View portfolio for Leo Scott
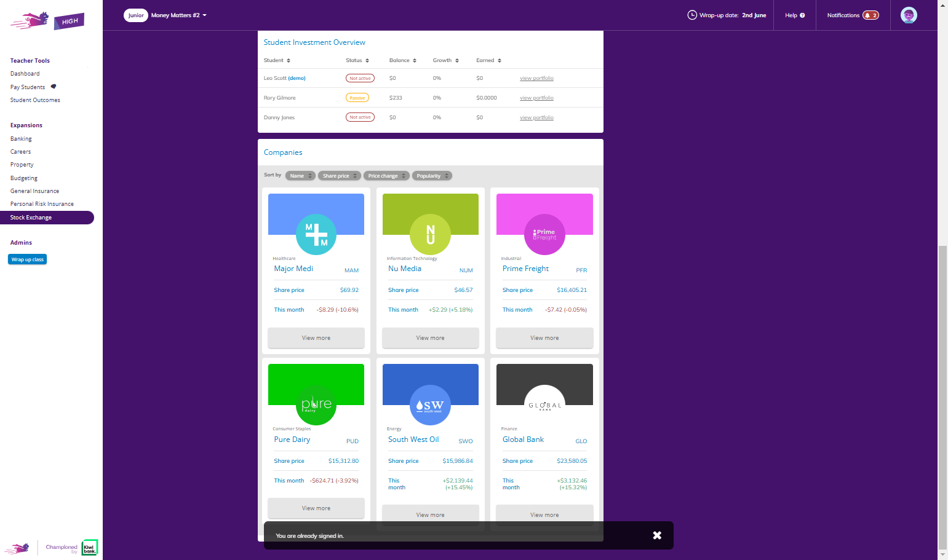948x560 pixels. (536, 78)
